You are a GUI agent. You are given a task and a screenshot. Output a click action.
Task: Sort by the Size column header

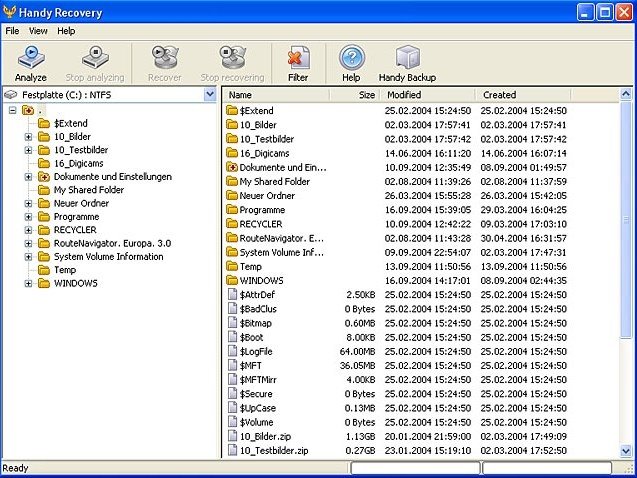(x=354, y=95)
